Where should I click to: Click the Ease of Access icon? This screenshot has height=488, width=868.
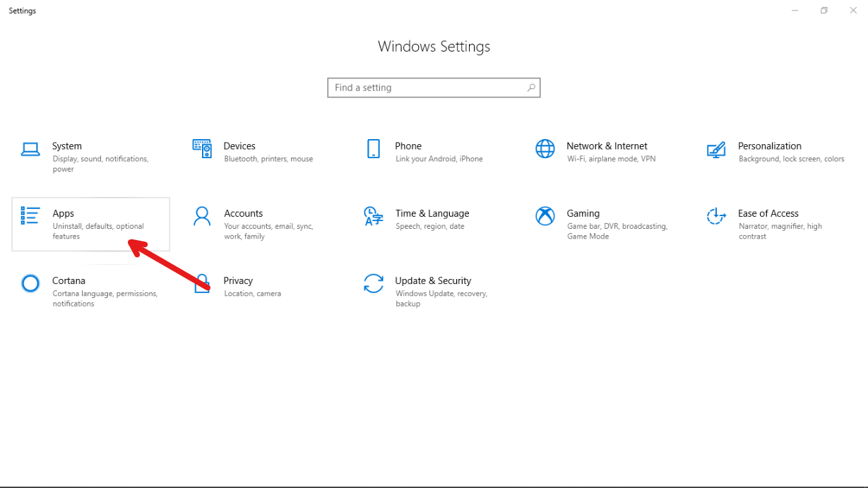716,216
